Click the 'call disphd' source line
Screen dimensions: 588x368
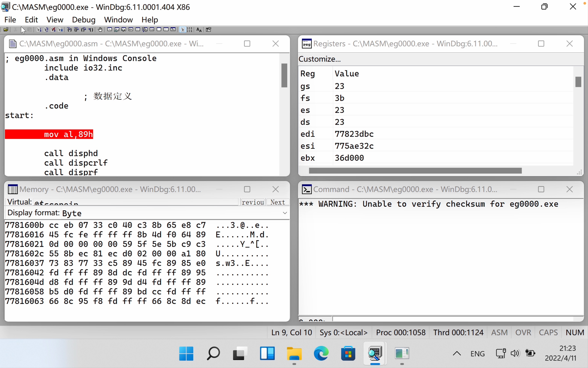tap(71, 153)
